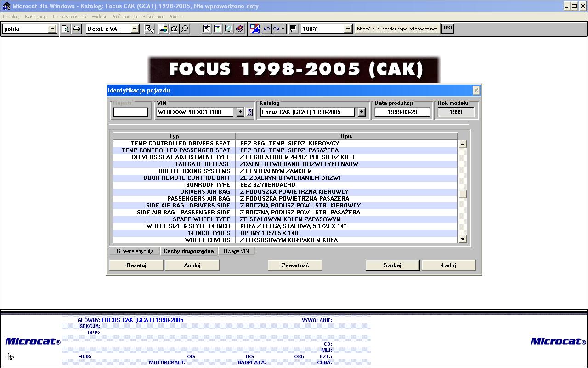
Task: Select the DRIVERS AIR BAG row
Action: [x=285, y=192]
